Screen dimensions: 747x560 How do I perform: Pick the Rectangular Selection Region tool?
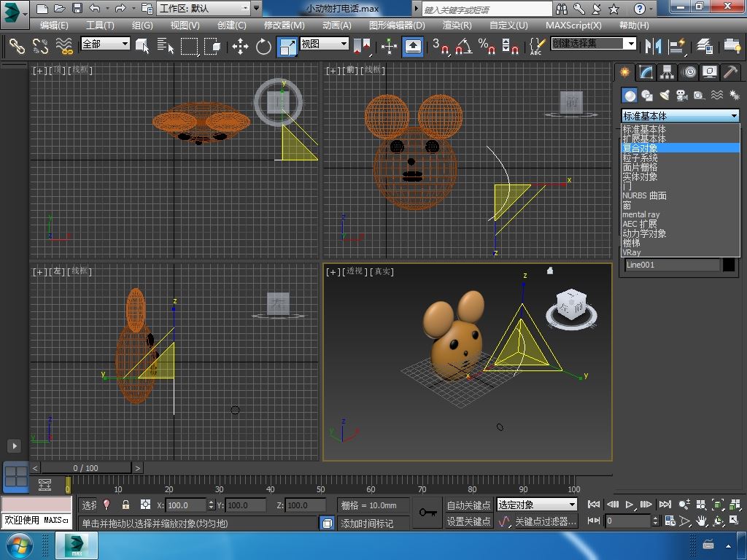(x=189, y=46)
